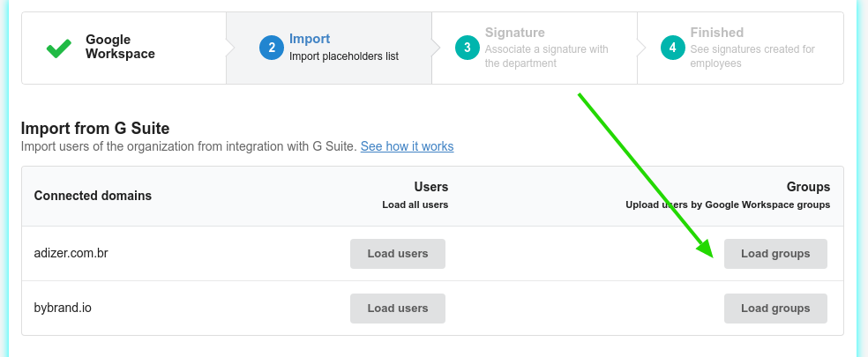
Task: Open the Import step tab
Action: pos(329,48)
